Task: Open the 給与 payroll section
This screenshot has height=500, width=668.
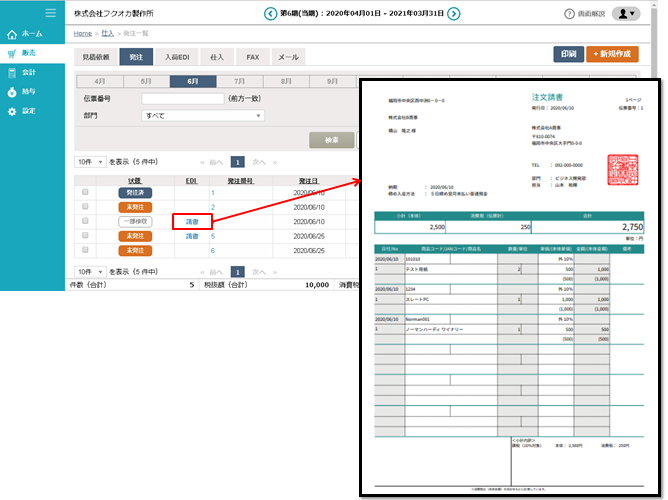Action: (x=30, y=92)
